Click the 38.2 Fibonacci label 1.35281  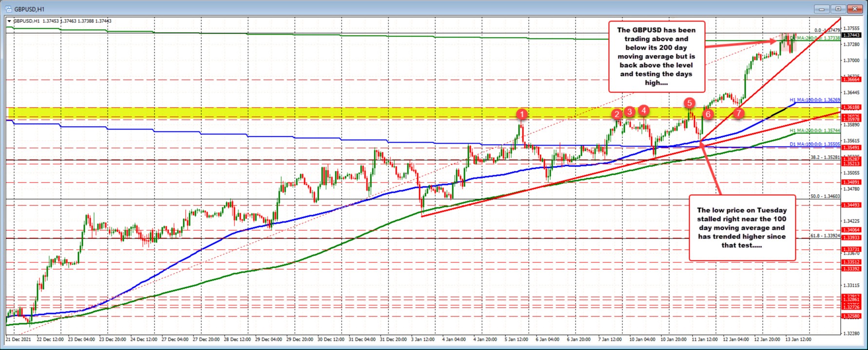pyautogui.click(x=825, y=157)
